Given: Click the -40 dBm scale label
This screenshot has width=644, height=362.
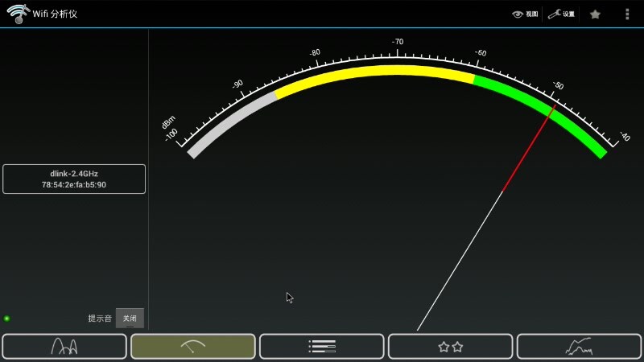Looking at the screenshot, I should 625,136.
